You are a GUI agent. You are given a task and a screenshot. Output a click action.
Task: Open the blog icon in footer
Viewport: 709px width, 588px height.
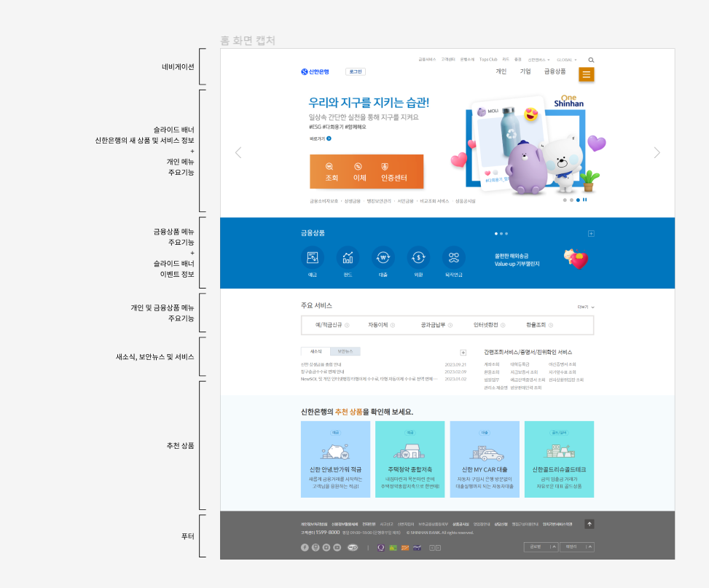tap(316, 548)
